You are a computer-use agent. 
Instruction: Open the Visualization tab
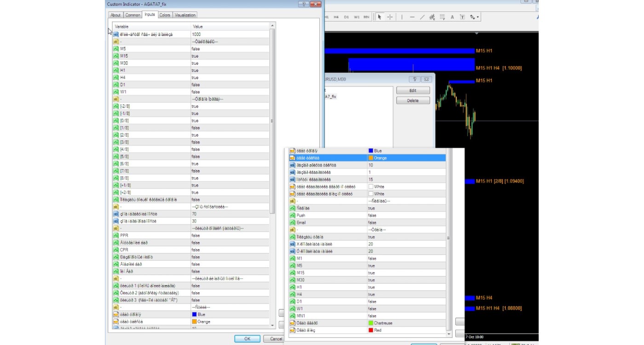click(185, 15)
